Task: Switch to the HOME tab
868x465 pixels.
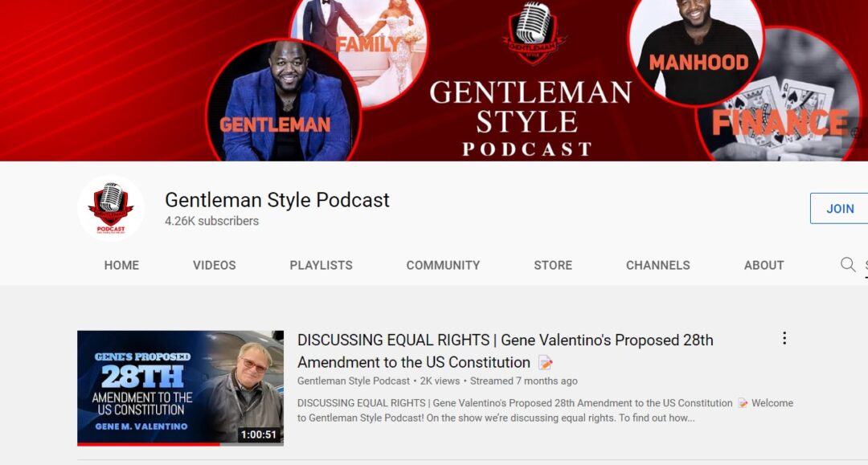Action: point(122,265)
